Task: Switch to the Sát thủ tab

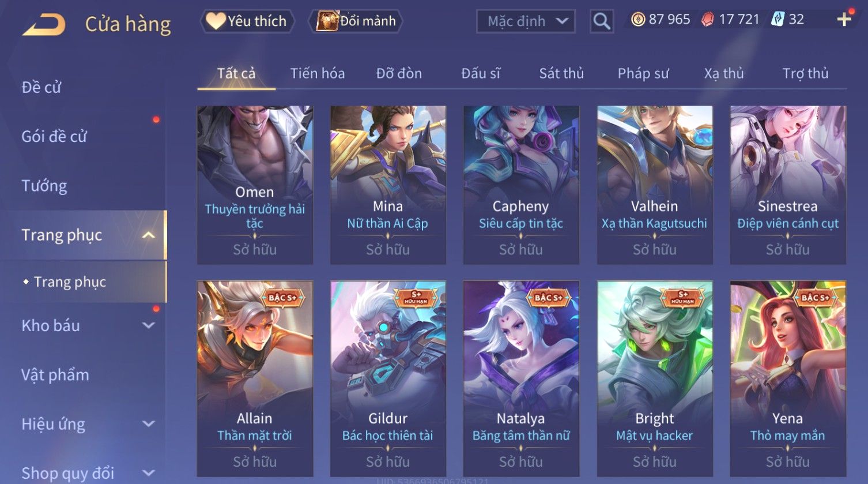Action: [x=561, y=73]
